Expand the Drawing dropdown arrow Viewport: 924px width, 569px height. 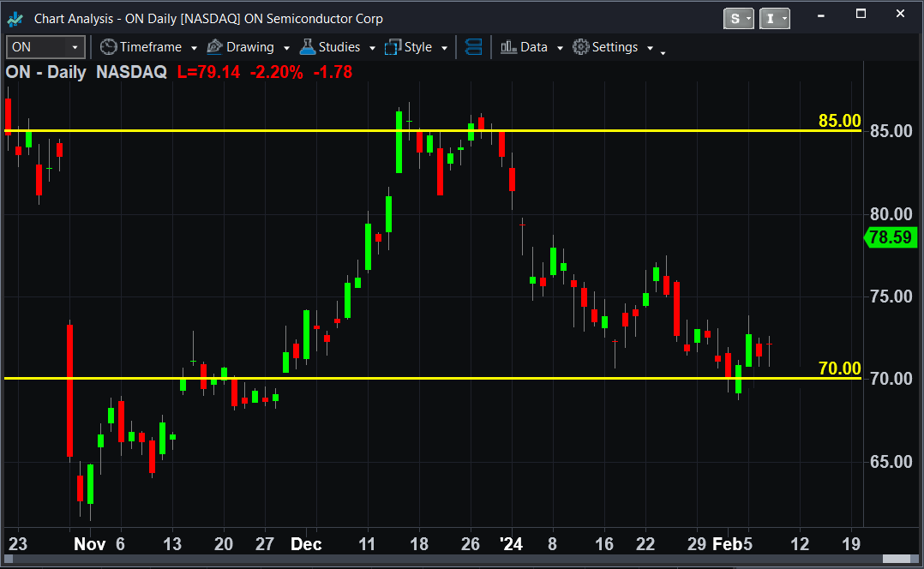pyautogui.click(x=286, y=48)
